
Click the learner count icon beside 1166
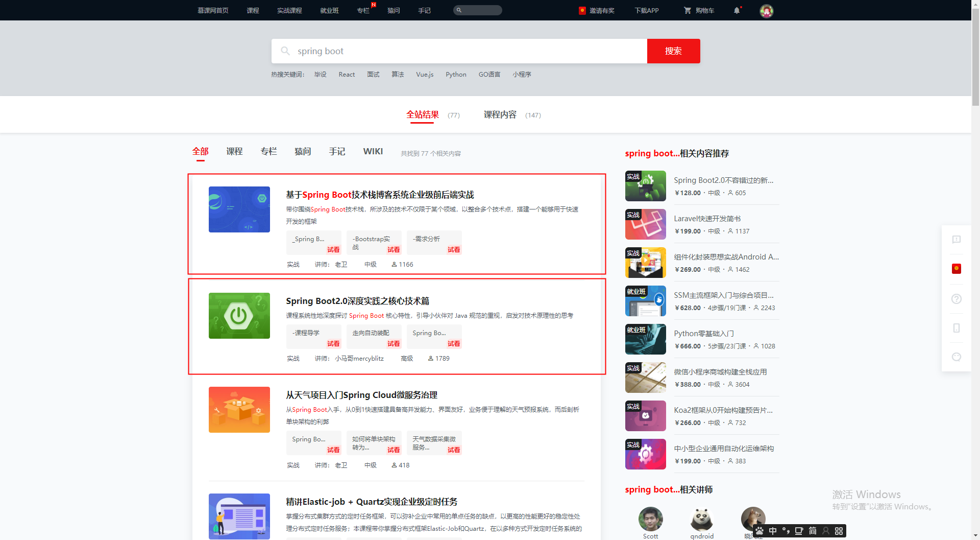394,265
